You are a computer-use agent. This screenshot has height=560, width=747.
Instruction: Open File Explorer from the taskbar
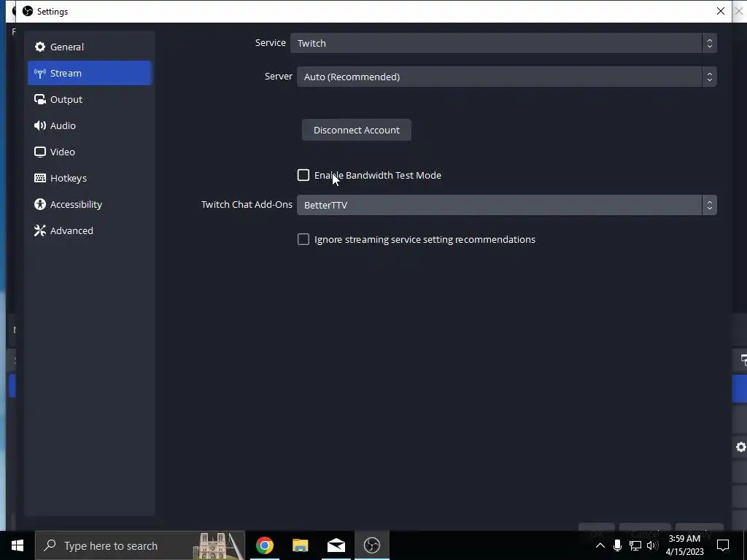click(x=300, y=545)
